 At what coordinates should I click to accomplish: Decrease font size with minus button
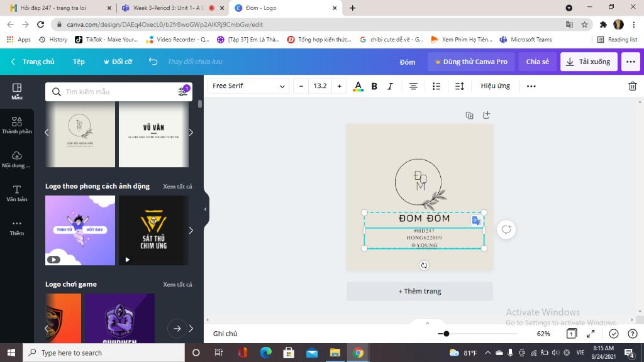click(301, 85)
